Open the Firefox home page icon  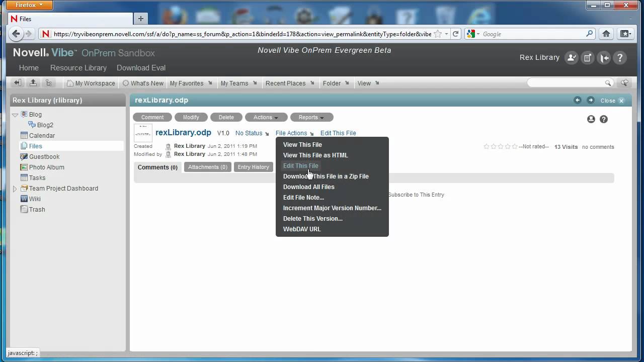pos(606,34)
